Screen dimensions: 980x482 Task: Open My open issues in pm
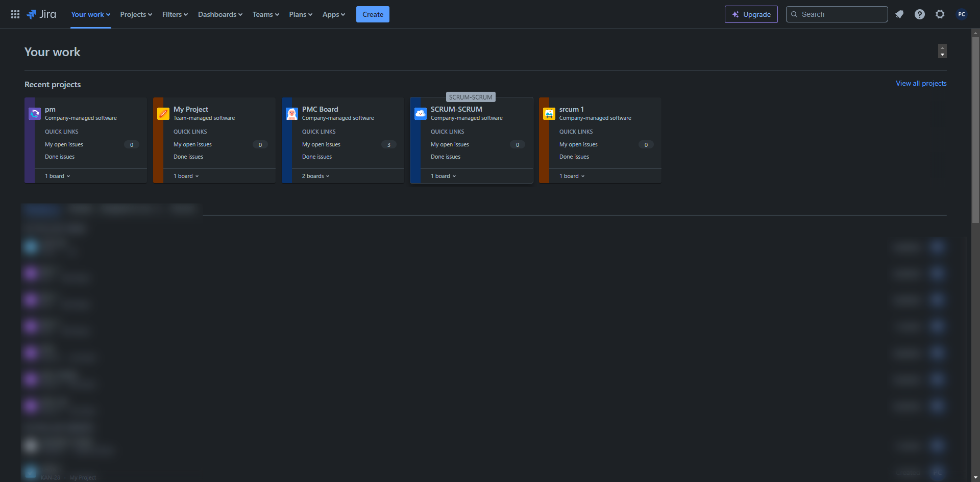coord(64,144)
